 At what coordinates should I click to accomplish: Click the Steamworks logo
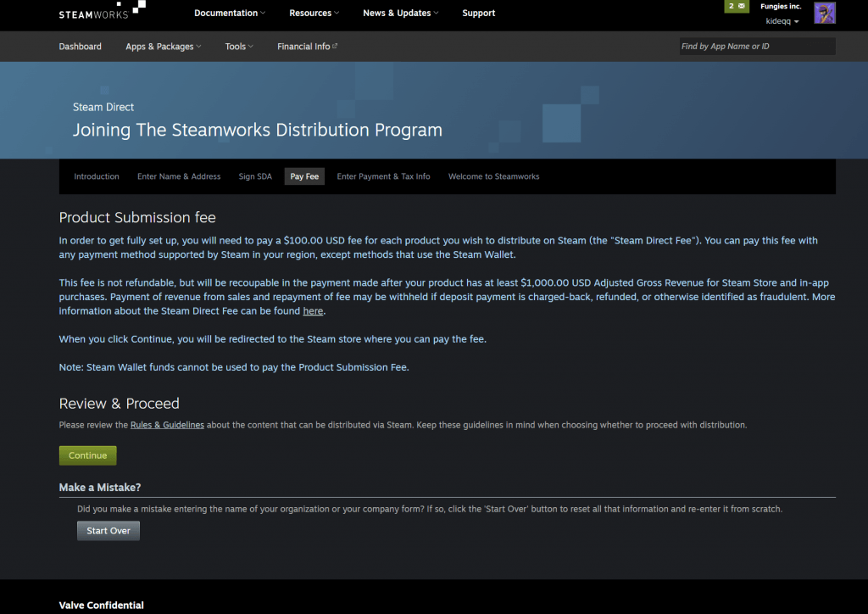tap(102, 11)
